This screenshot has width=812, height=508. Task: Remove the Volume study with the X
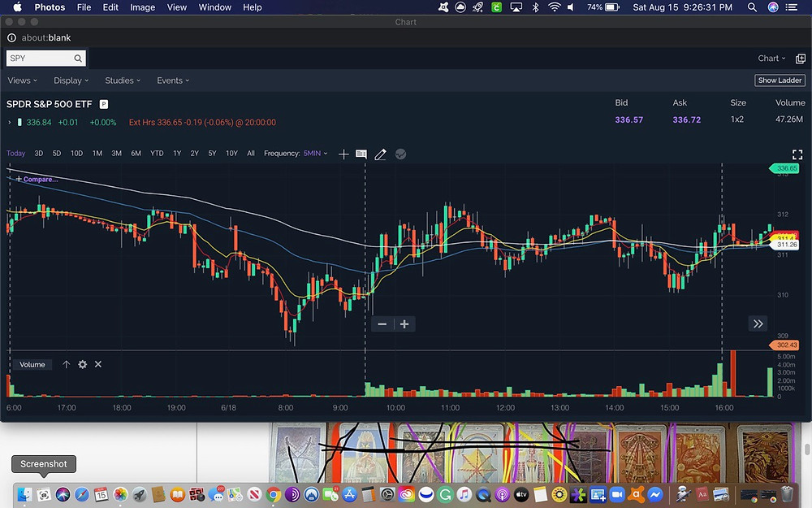point(98,364)
